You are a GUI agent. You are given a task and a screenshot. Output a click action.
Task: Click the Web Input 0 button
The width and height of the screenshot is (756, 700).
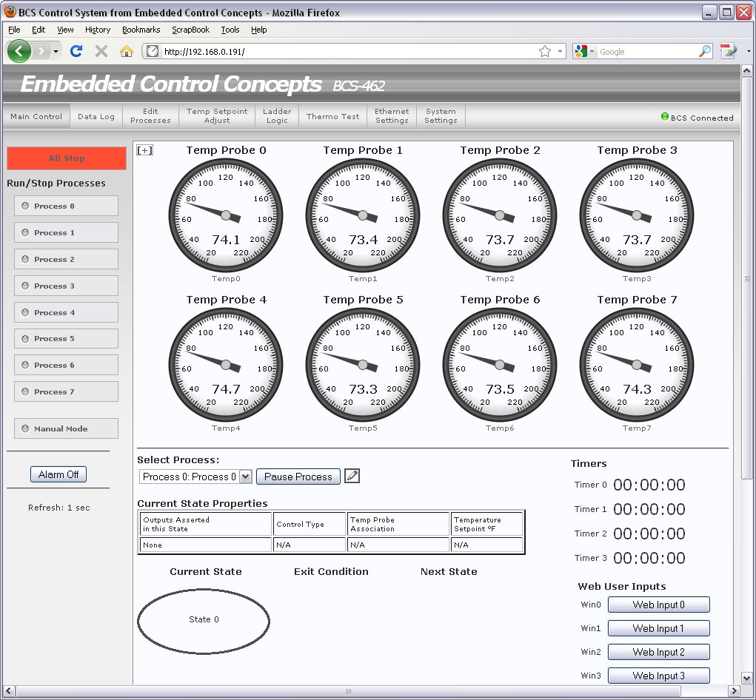coord(658,605)
